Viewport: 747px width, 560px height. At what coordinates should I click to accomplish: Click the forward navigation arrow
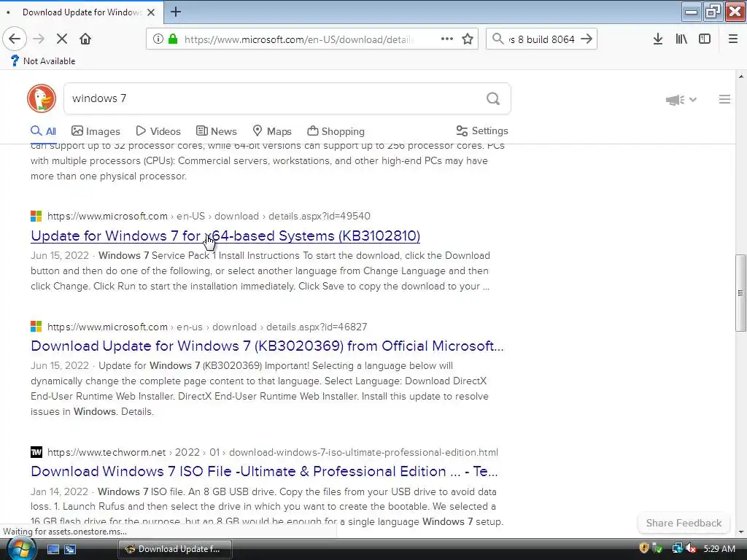coord(39,39)
